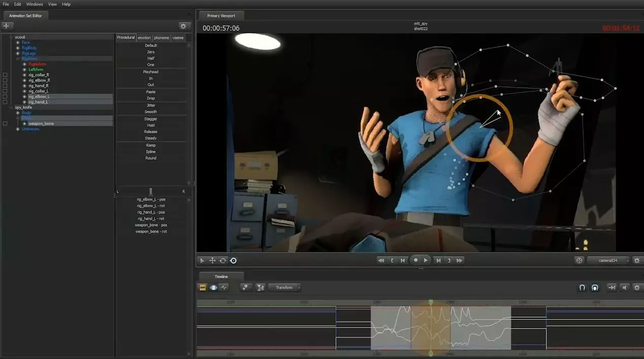644x359 pixels.
Task: Open the camera834 dropdown
Action: (x=608, y=261)
